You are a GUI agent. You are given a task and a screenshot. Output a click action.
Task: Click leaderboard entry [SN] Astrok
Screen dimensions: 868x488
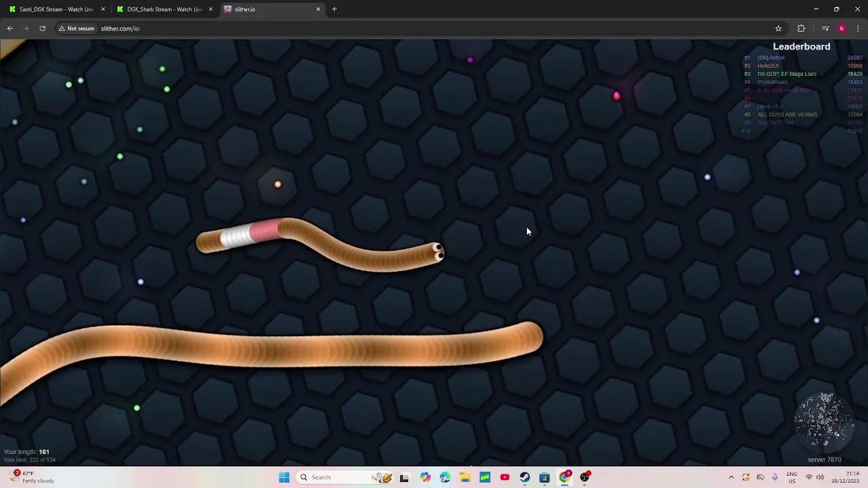(x=771, y=58)
